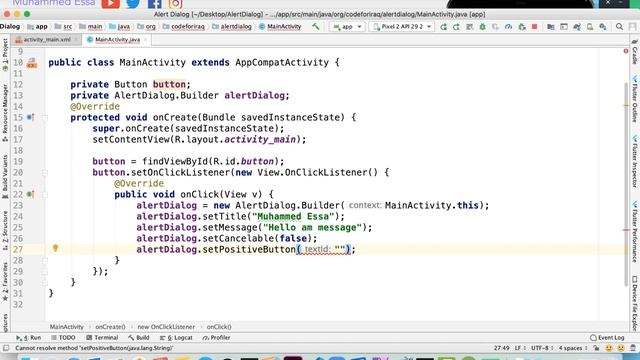Click the editor vertical scrollbar
Viewport: 640px width, 360px height.
click(x=626, y=184)
